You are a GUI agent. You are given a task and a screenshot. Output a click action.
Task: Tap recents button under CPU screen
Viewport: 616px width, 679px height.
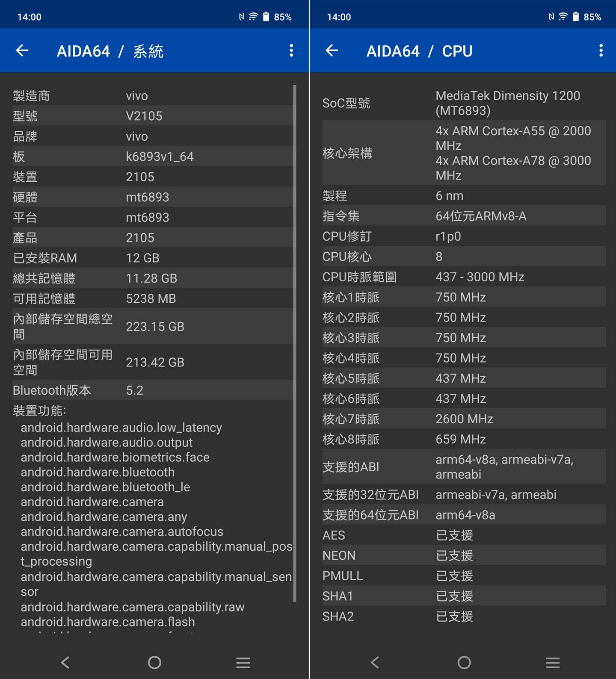pos(553,663)
